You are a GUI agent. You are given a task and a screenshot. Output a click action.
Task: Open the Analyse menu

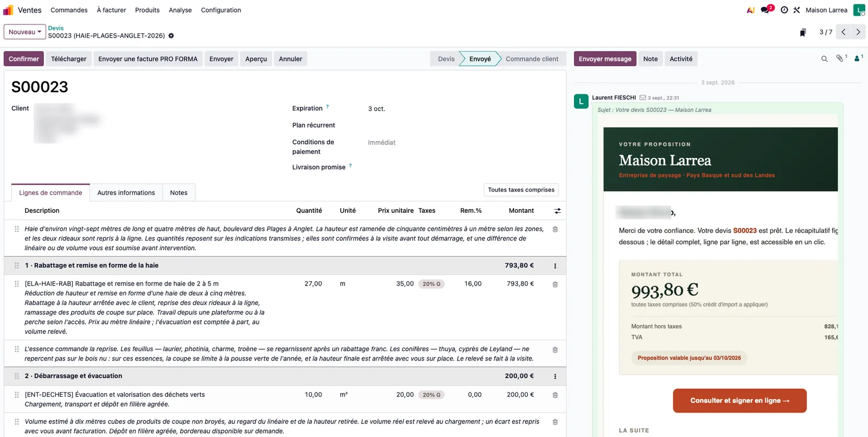click(180, 10)
